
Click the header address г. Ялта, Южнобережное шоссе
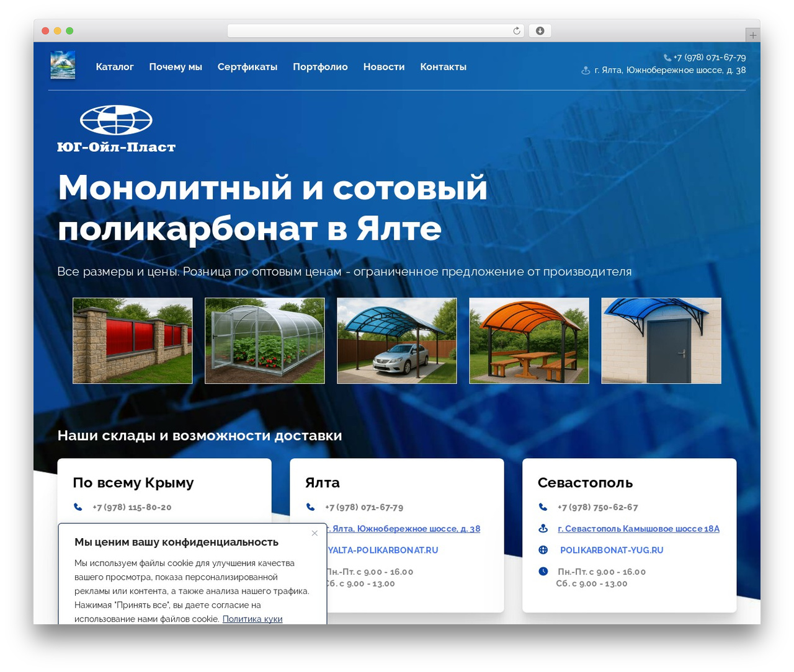[x=670, y=71]
